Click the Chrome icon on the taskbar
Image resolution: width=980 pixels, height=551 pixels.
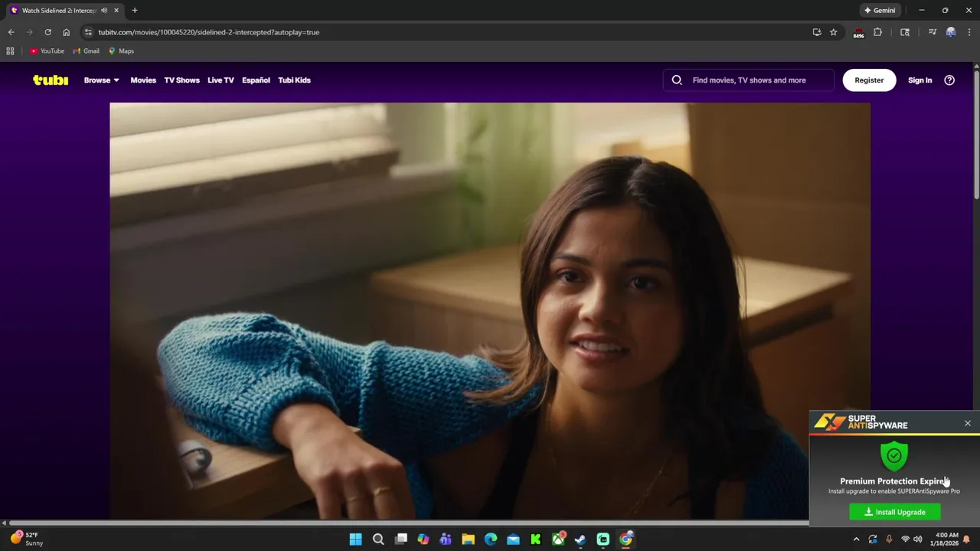(x=626, y=540)
